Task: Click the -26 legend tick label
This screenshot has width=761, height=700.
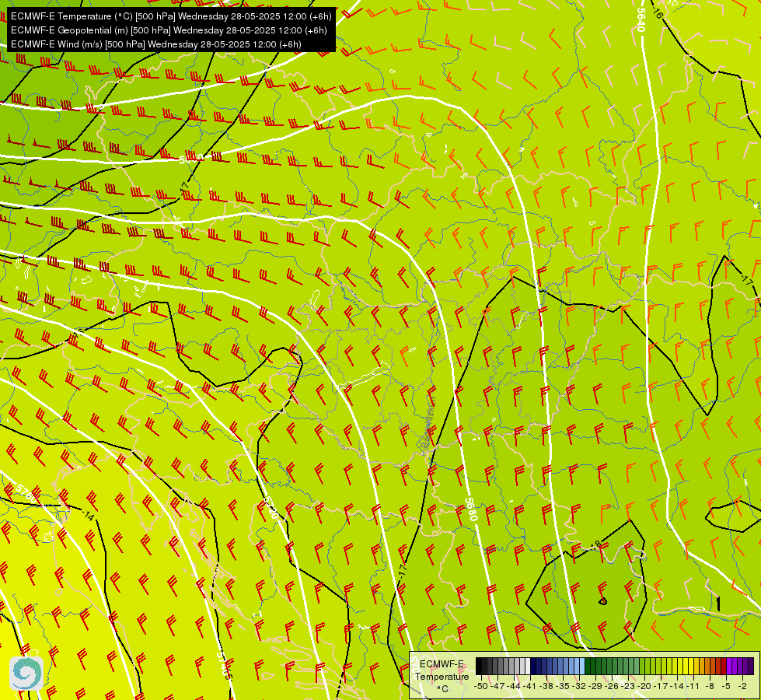Action: coord(612,686)
